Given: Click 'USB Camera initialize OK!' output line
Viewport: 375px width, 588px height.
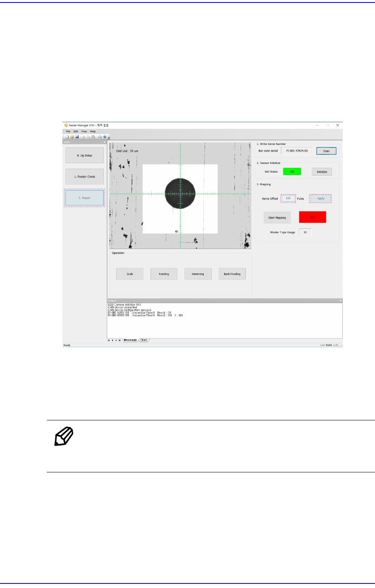Looking at the screenshot, I should [x=124, y=305].
